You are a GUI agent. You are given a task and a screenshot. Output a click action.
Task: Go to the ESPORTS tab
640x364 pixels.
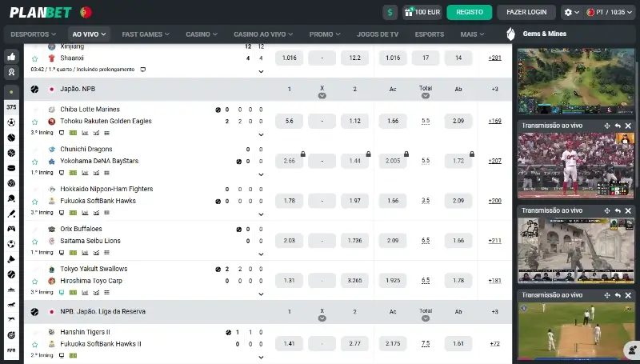coord(430,34)
